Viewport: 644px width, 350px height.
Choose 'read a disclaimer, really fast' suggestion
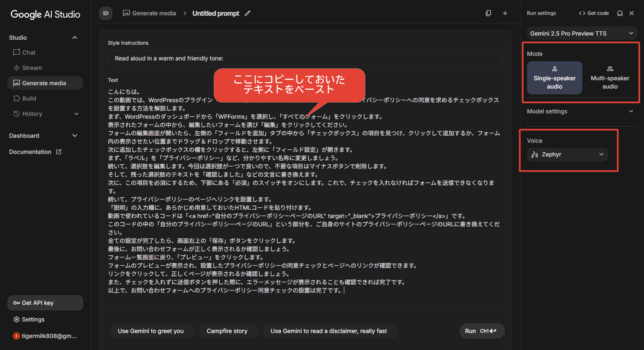pos(329,331)
